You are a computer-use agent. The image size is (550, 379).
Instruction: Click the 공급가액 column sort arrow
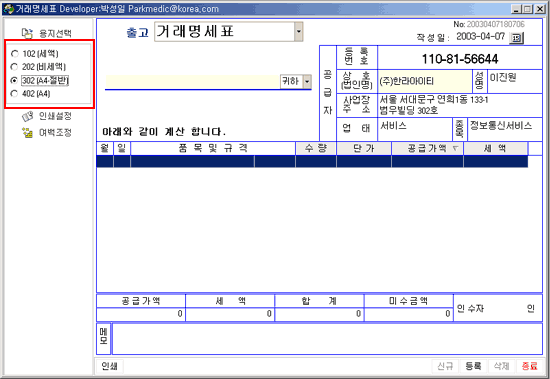455,148
